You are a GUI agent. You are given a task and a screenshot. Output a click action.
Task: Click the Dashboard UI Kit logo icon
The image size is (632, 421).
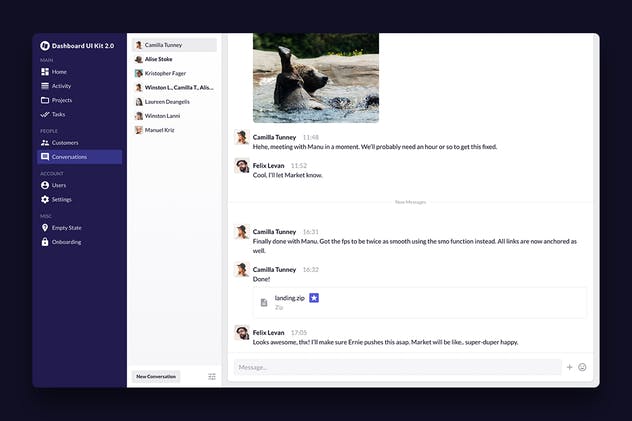click(45, 46)
